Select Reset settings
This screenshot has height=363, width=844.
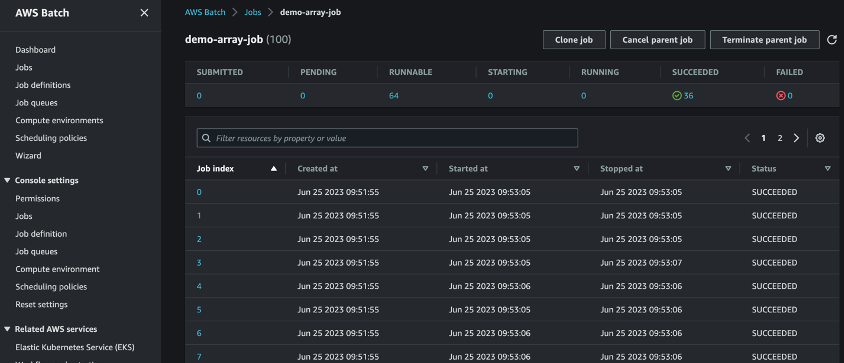click(x=41, y=304)
